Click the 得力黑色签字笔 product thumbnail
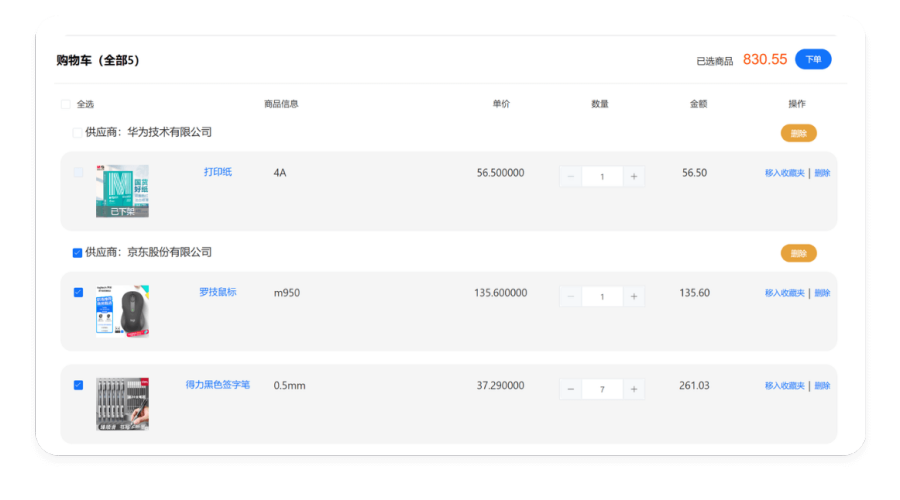Image resolution: width=900 pixels, height=500 pixels. [122, 404]
